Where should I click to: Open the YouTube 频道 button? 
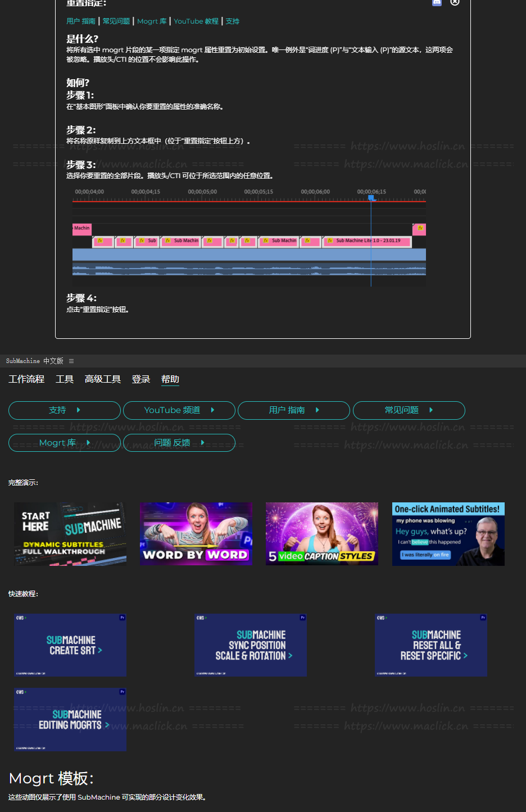click(x=179, y=410)
